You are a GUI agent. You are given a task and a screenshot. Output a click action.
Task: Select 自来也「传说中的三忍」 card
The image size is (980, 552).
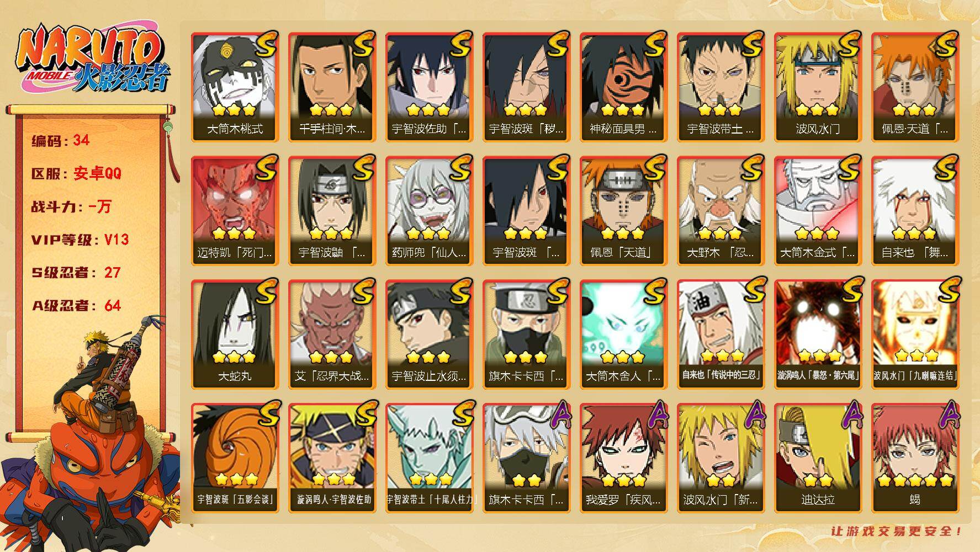(721, 335)
